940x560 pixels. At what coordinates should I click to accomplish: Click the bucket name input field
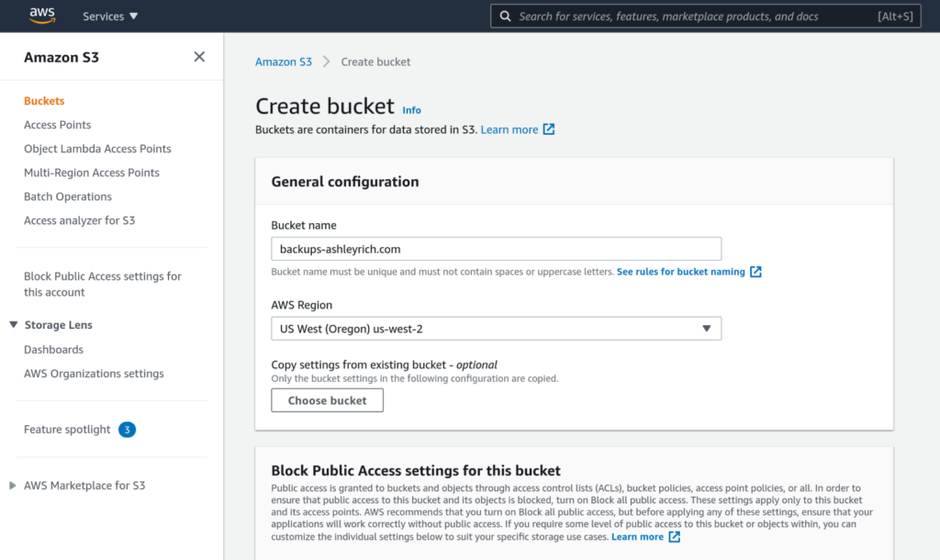click(x=496, y=248)
